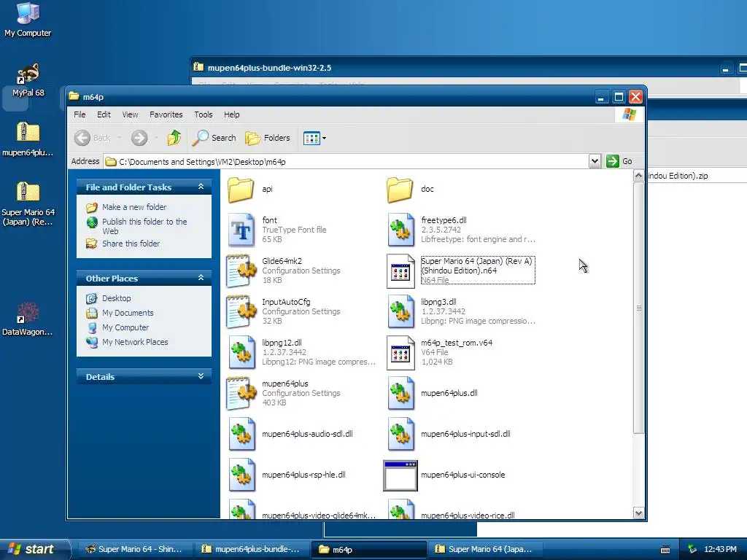Open the api folder icon
747x560 pixels.
click(x=241, y=190)
